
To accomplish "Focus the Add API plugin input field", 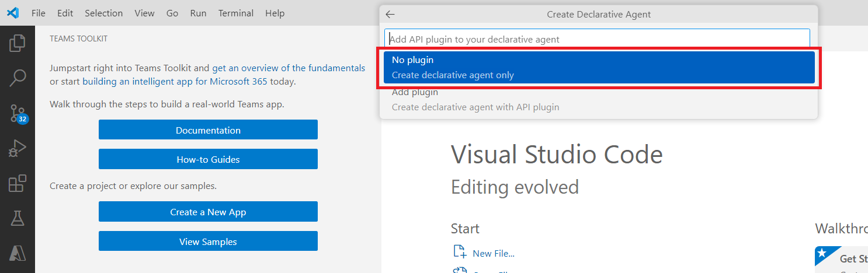I will tap(597, 39).
